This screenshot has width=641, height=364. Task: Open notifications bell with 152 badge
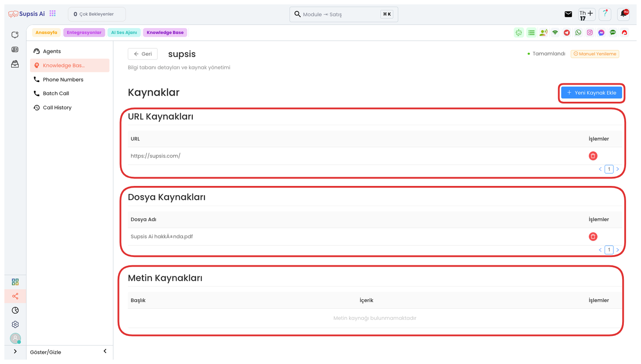pyautogui.click(x=623, y=14)
